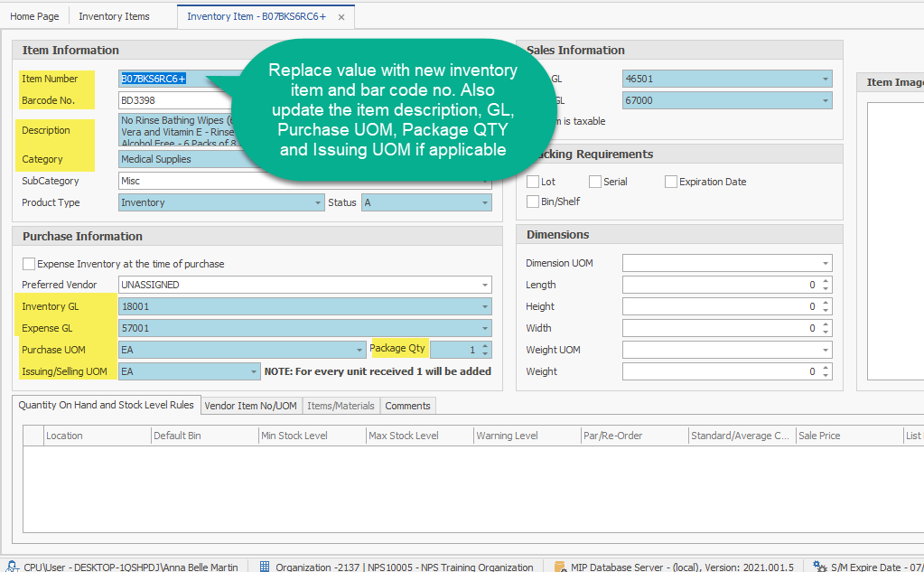Open the Vendor Item No/UOM tab
Screen dimensions: 924x572
[250, 406]
